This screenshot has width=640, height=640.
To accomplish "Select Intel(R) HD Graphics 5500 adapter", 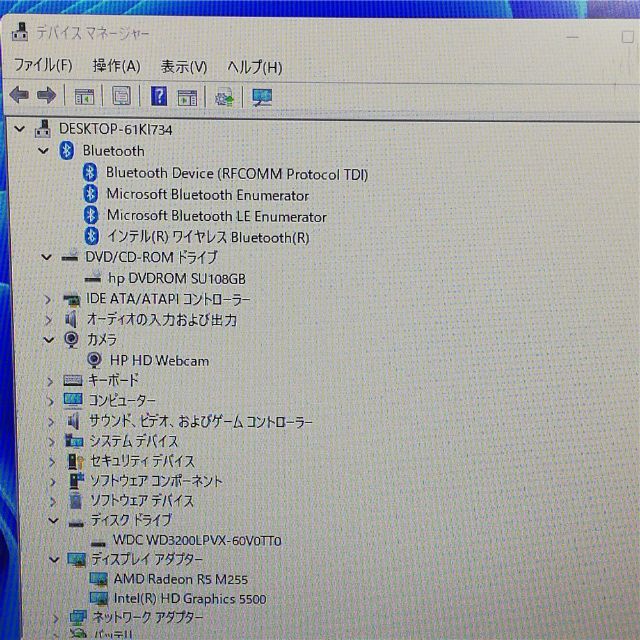I will [x=190, y=599].
